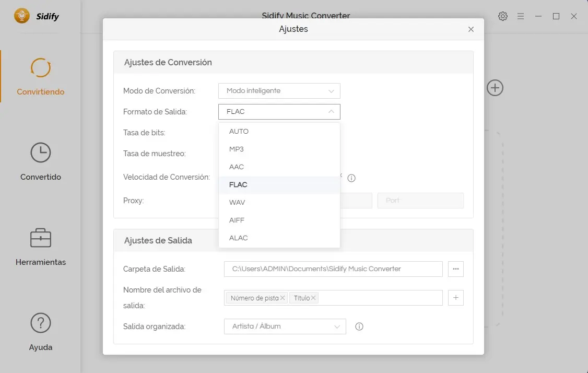Screen dimensions: 588x373
Task: Select WAV from the format list
Action: tap(237, 203)
